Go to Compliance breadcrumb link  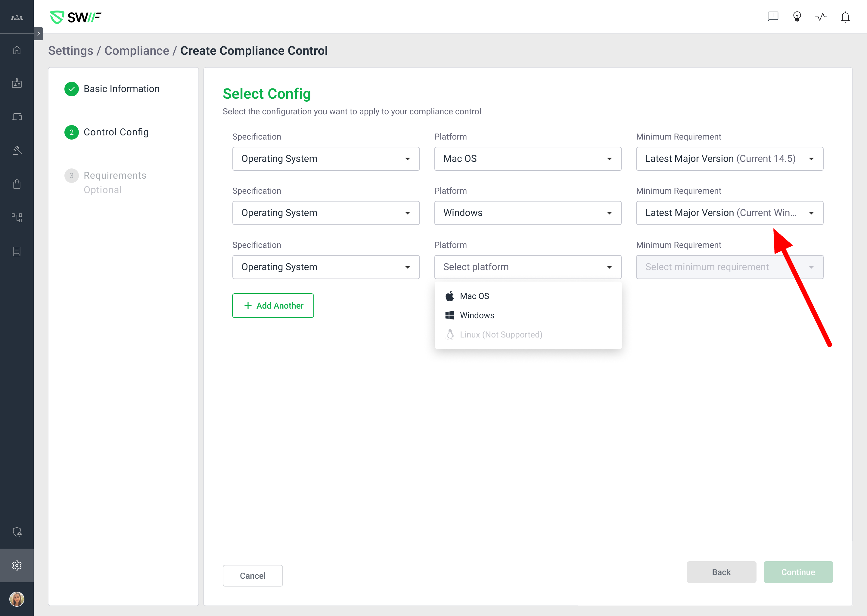click(137, 51)
